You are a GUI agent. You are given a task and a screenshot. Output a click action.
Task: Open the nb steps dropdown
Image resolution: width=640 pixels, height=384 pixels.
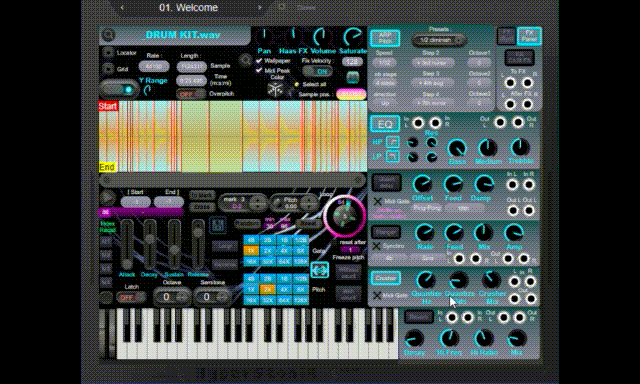click(x=384, y=83)
